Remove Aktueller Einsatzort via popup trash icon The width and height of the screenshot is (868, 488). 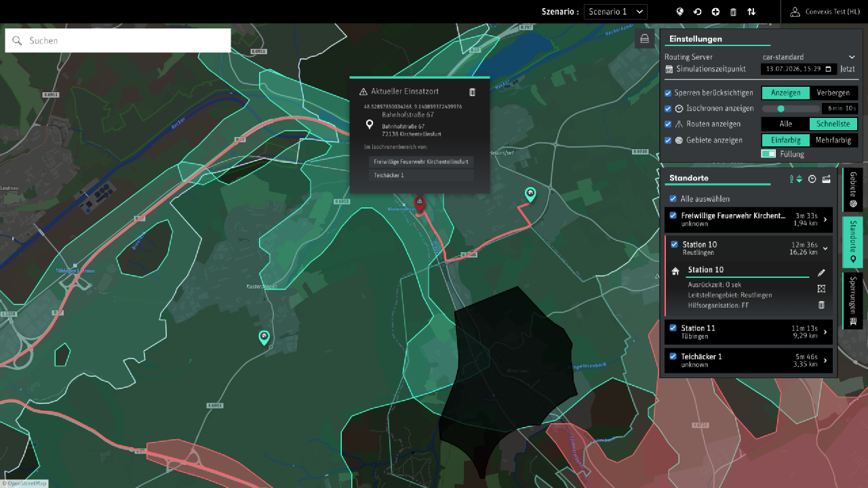(x=473, y=92)
